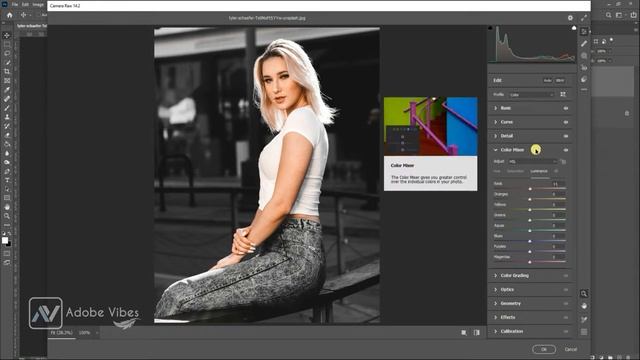Select the Camera Raw Zoom tool at bottom right

584,293
